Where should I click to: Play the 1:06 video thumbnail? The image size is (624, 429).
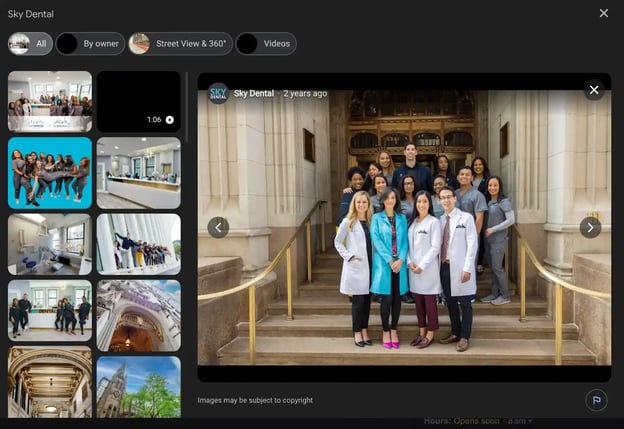(139, 101)
